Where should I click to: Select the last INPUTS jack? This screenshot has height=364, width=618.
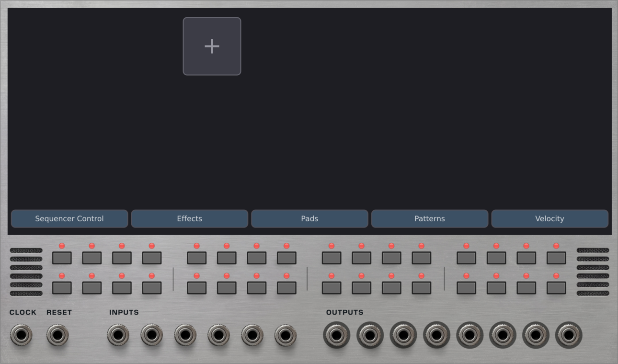286,335
